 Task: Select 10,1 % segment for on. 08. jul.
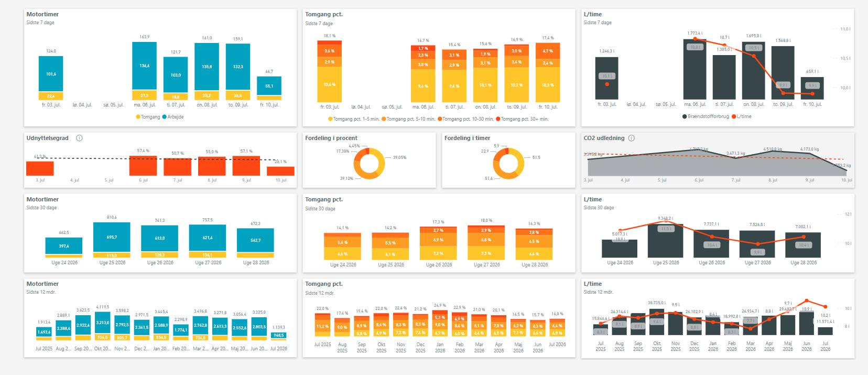(485, 85)
